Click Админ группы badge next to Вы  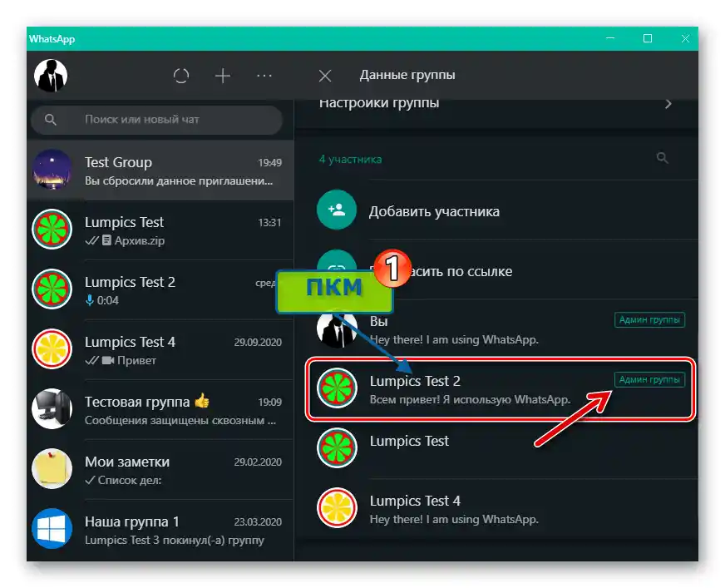649,319
